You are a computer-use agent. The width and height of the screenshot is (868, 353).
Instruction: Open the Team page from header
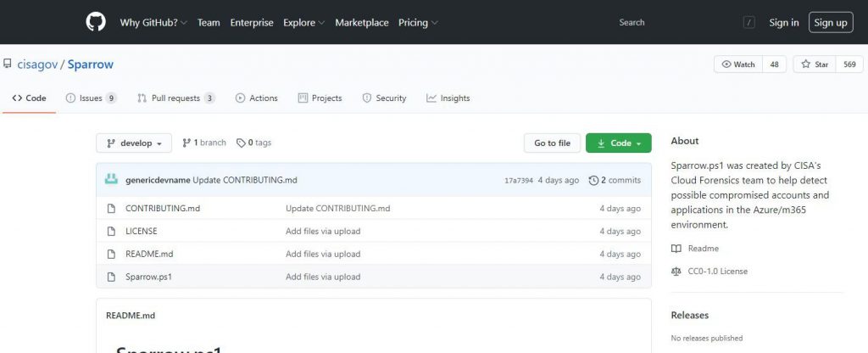click(209, 23)
